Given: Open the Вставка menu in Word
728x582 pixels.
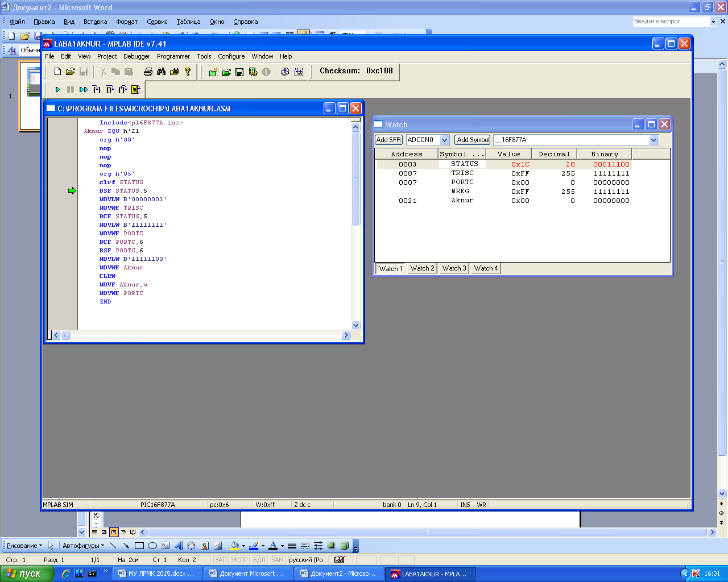Looking at the screenshot, I should click(x=95, y=22).
